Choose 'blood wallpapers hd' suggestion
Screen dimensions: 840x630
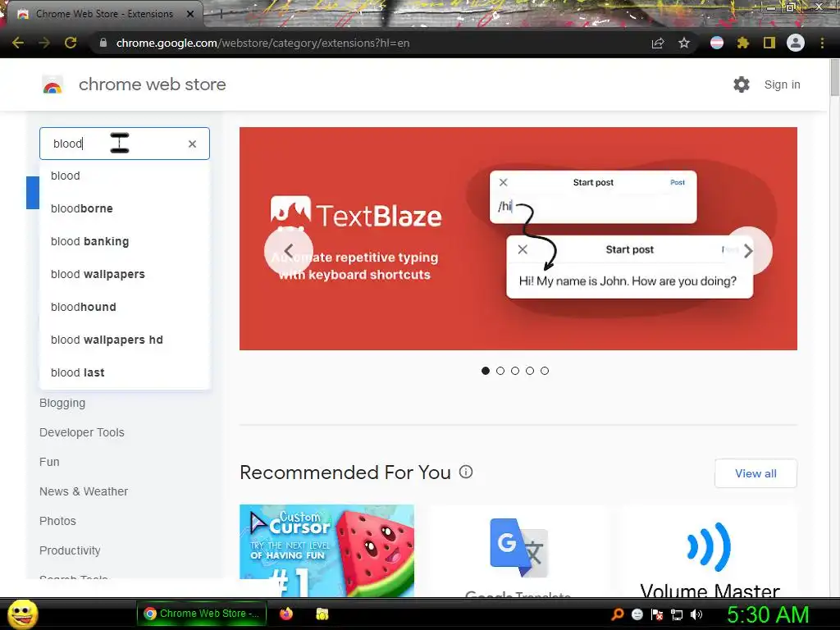pos(125,340)
